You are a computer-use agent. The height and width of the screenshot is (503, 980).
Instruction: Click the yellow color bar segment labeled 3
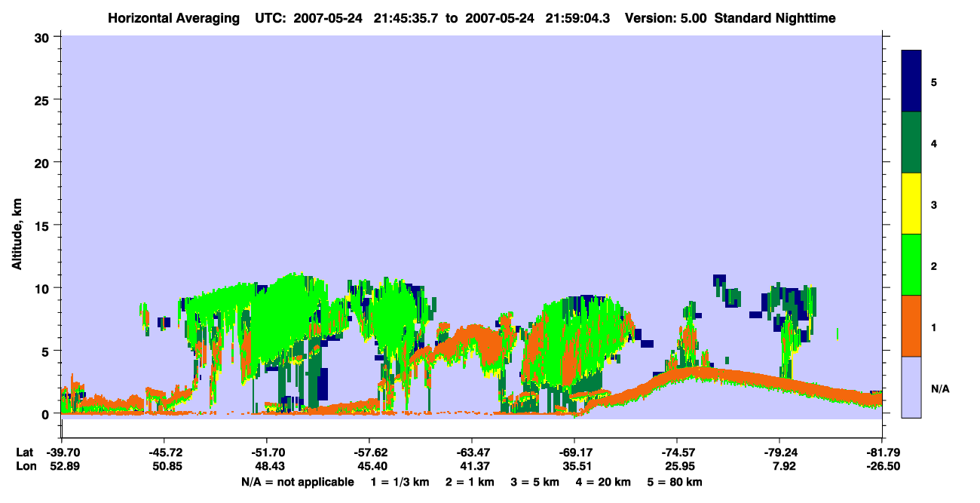911,204
